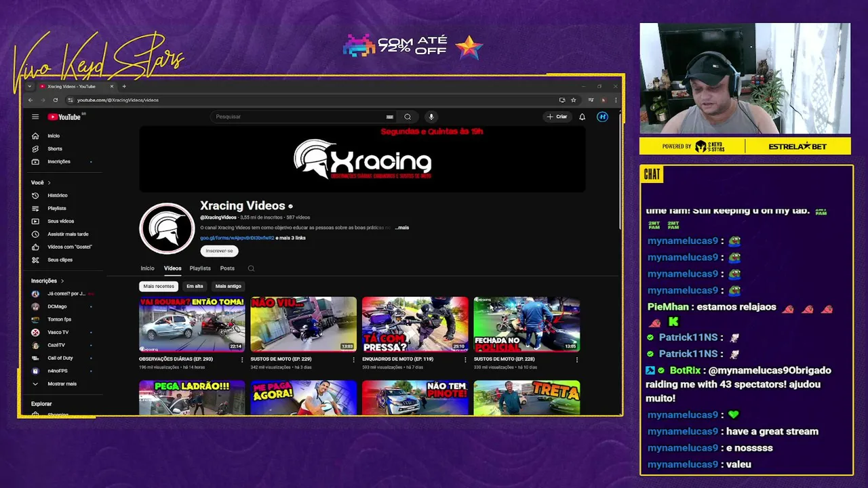Expand the Você section
Image resolution: width=868 pixels, height=488 pixels.
point(41,182)
